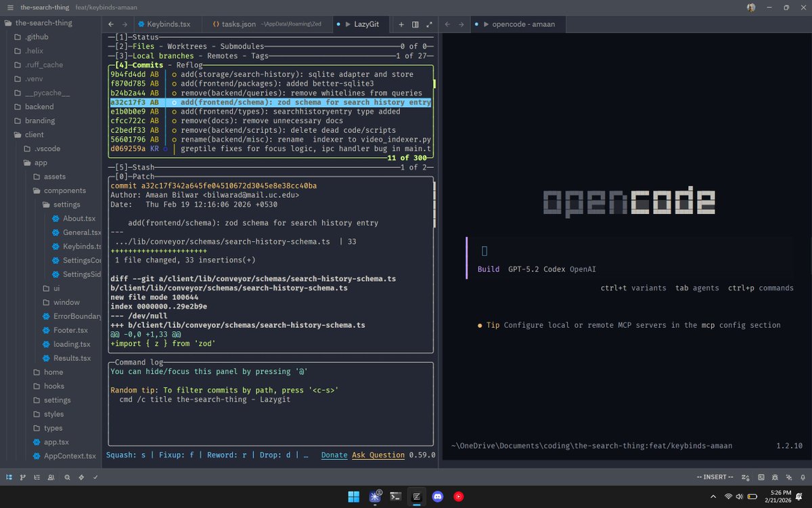Click the zoom pane expand icon

[429, 24]
